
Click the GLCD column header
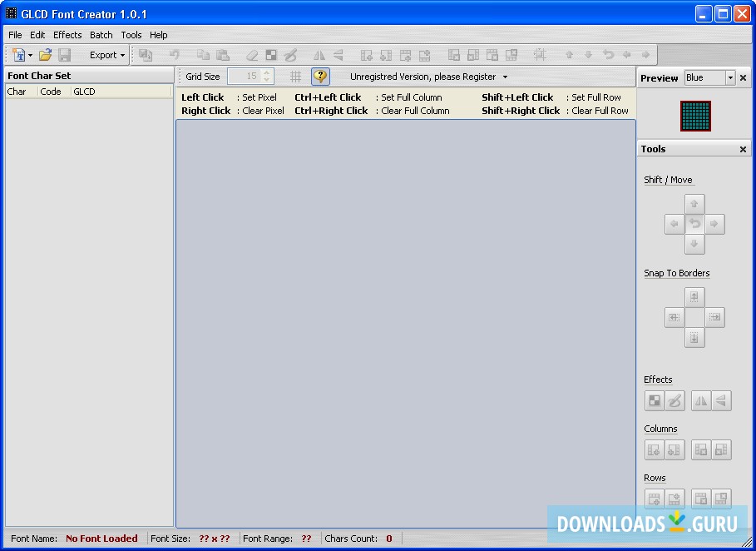[x=121, y=92]
